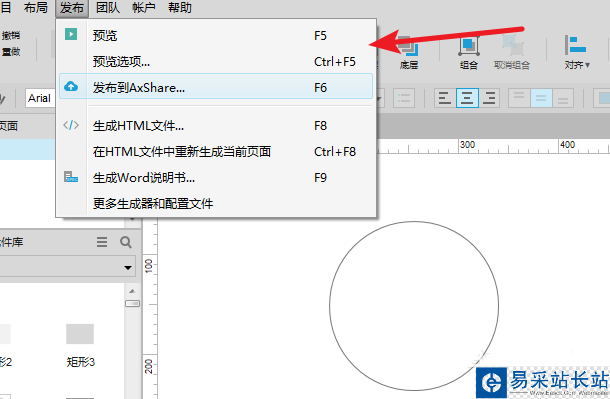
Task: Open the 布局 menu
Action: [36, 8]
